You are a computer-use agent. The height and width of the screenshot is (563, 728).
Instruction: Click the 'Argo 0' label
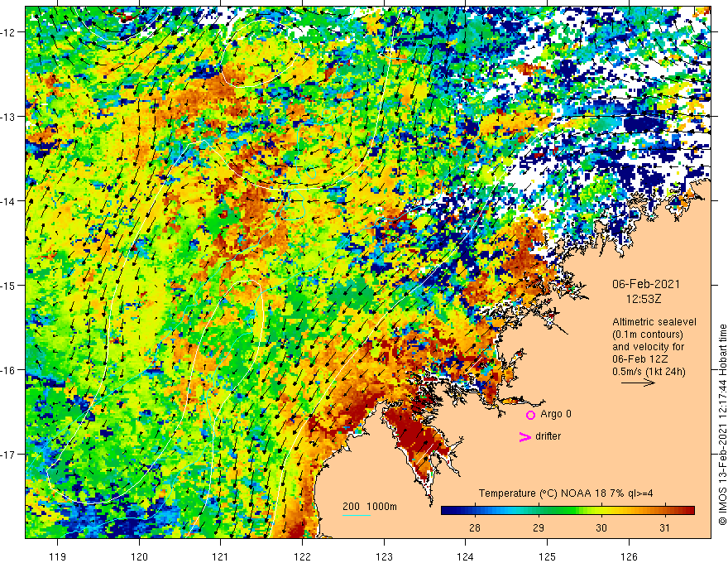(x=556, y=414)
